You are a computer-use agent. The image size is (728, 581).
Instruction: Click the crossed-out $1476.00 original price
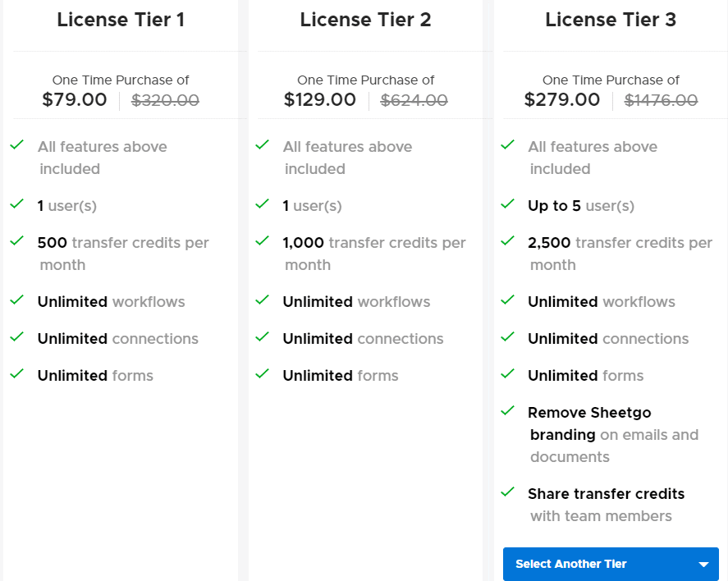pyautogui.click(x=661, y=101)
